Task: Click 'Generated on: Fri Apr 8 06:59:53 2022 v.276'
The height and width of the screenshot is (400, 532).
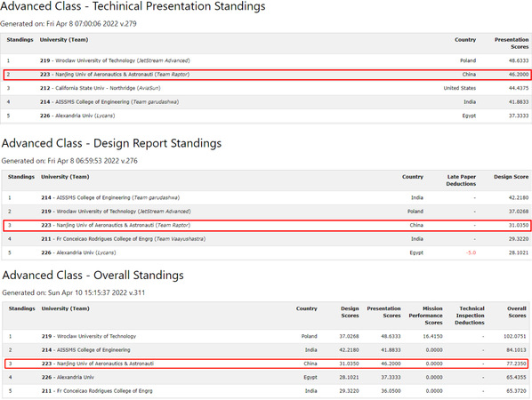Action: (69, 161)
